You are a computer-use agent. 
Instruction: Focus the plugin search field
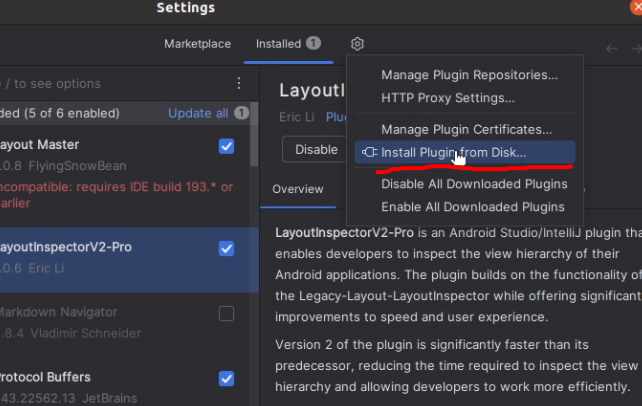(115, 83)
